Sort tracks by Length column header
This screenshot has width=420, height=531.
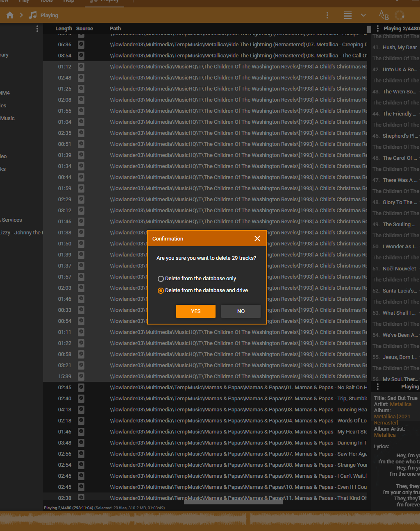click(64, 29)
